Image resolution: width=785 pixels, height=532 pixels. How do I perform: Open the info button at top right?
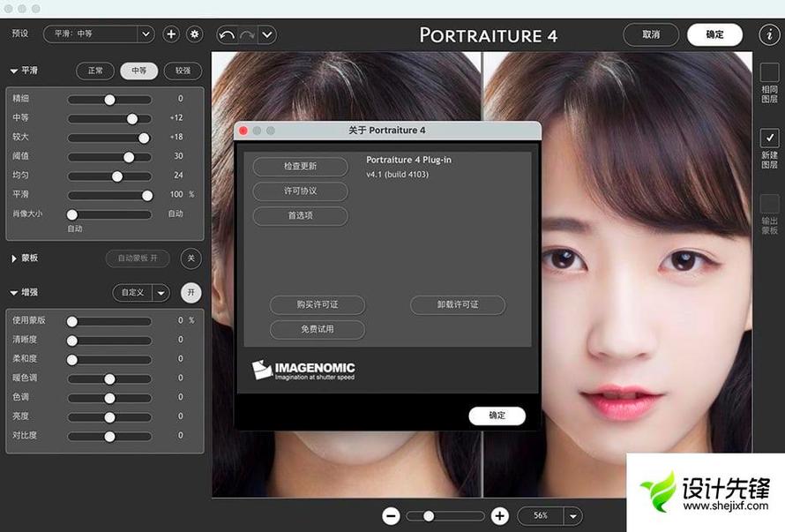pos(769,34)
